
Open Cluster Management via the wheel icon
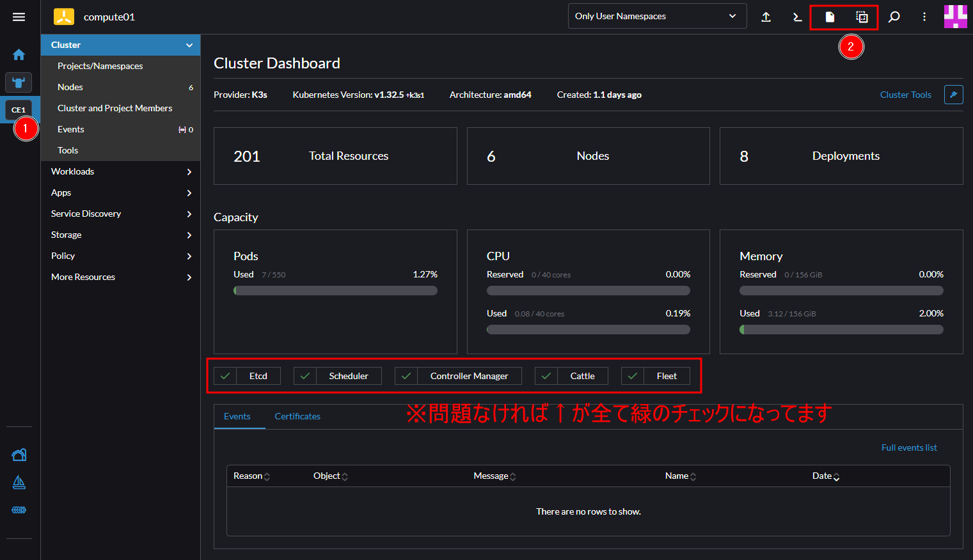[19, 509]
